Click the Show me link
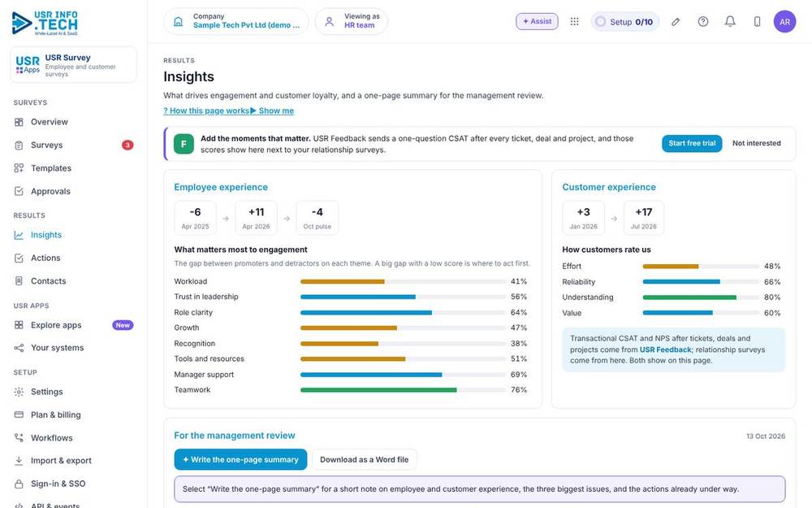Viewport: 812px width, 508px height. [272, 111]
